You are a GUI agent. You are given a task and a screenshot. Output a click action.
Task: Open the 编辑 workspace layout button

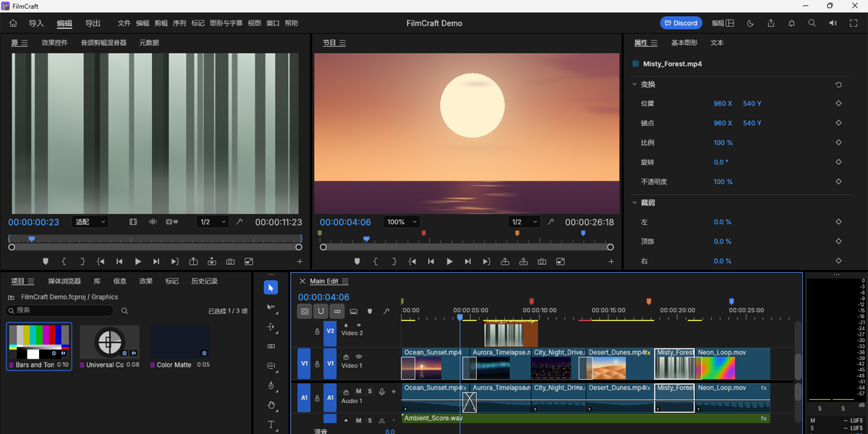coord(723,23)
